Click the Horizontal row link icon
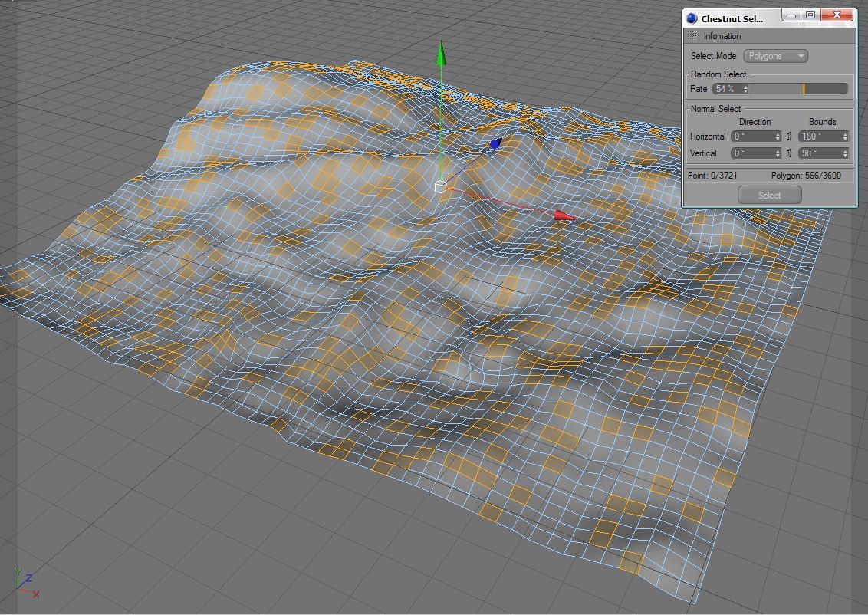Image resolution: width=868 pixels, height=615 pixels. 789,136
